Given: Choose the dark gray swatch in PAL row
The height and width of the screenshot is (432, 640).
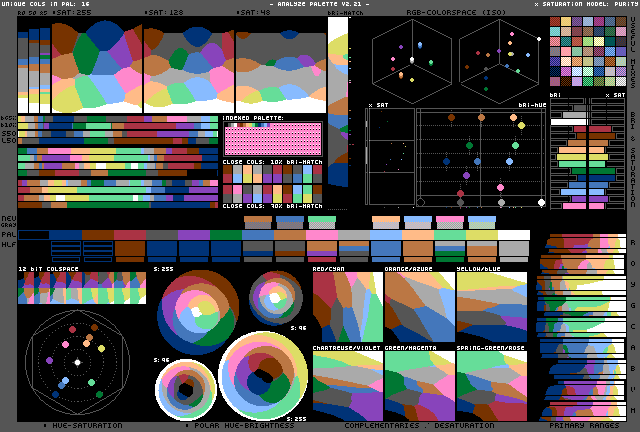Looking at the screenshot, I should pos(162,235).
